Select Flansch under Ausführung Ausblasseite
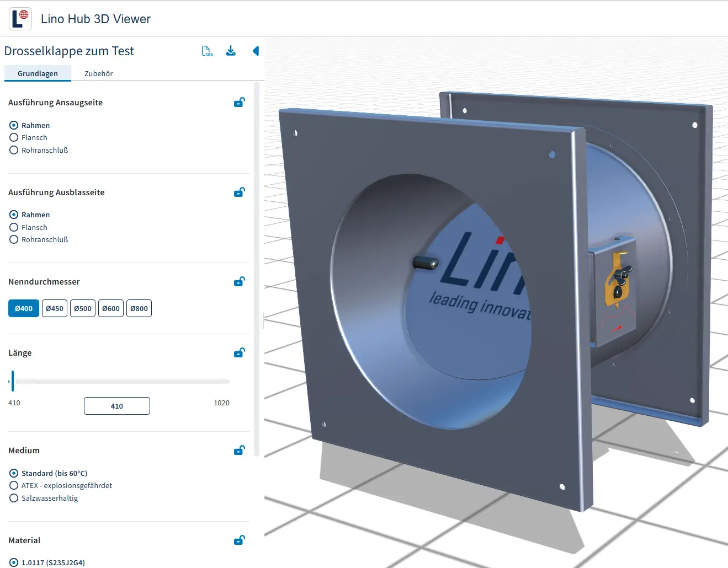Image resolution: width=728 pixels, height=568 pixels. pos(29,227)
